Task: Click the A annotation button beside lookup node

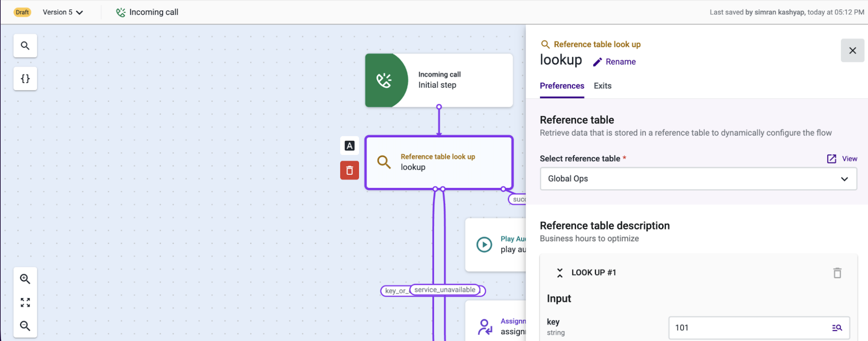Action: point(350,146)
